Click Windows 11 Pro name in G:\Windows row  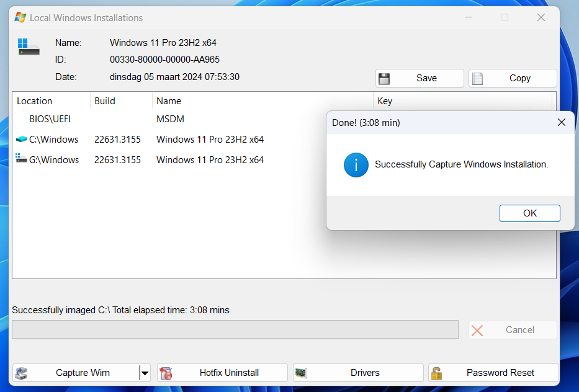click(210, 160)
